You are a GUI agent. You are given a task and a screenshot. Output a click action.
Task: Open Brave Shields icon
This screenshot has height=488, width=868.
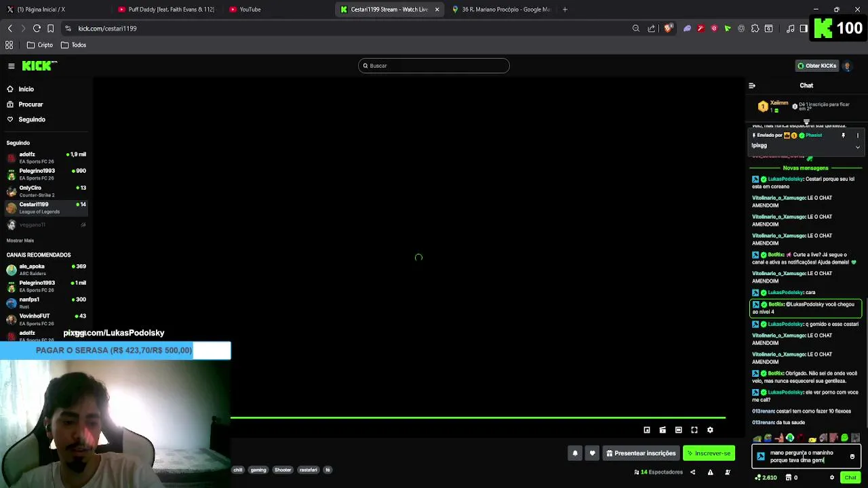668,28
